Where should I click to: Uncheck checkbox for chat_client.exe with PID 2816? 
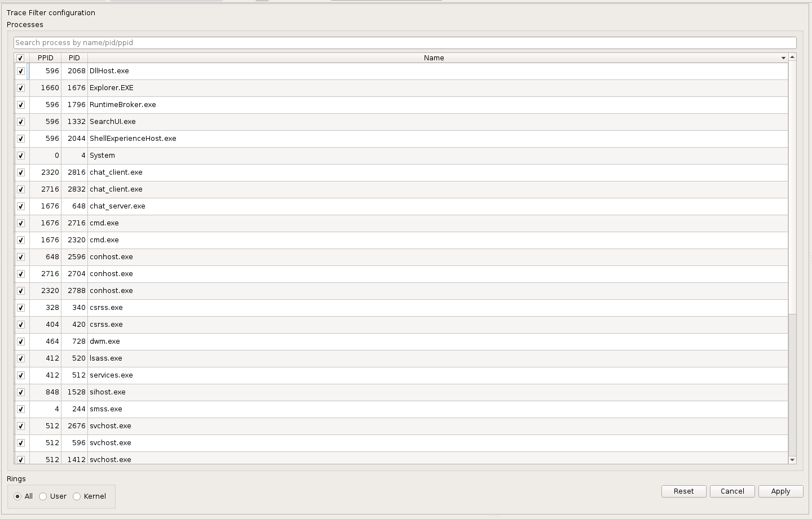(21, 172)
